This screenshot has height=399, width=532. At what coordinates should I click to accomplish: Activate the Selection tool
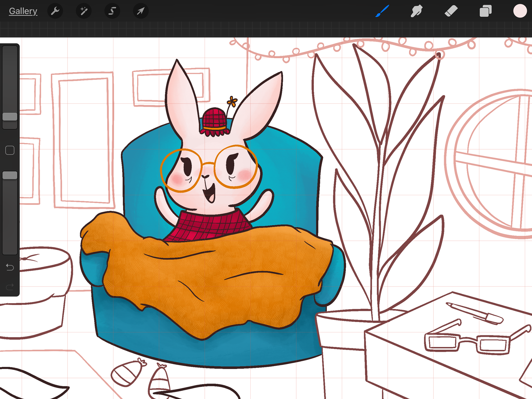tap(112, 11)
